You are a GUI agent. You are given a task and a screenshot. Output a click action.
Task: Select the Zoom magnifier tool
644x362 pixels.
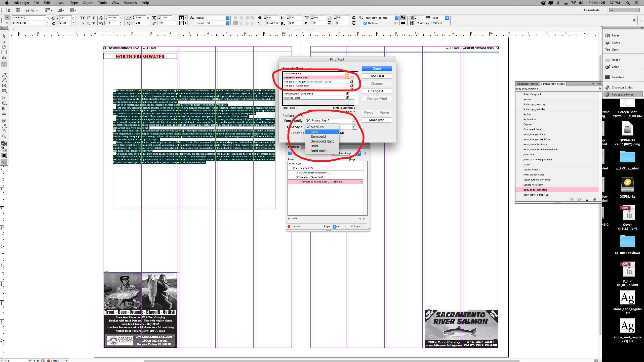(4, 137)
